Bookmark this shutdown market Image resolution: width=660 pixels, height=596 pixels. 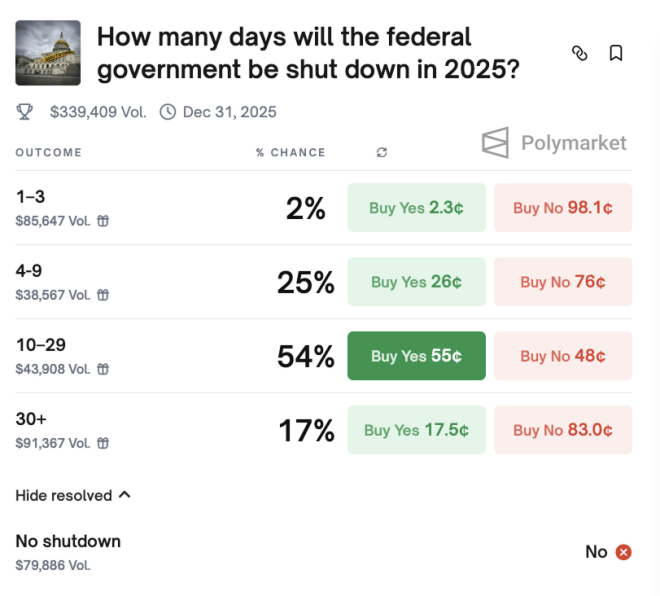[x=616, y=53]
